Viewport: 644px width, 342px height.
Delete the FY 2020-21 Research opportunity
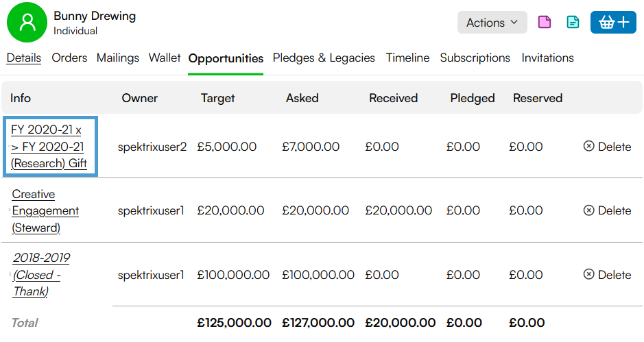[x=607, y=147]
